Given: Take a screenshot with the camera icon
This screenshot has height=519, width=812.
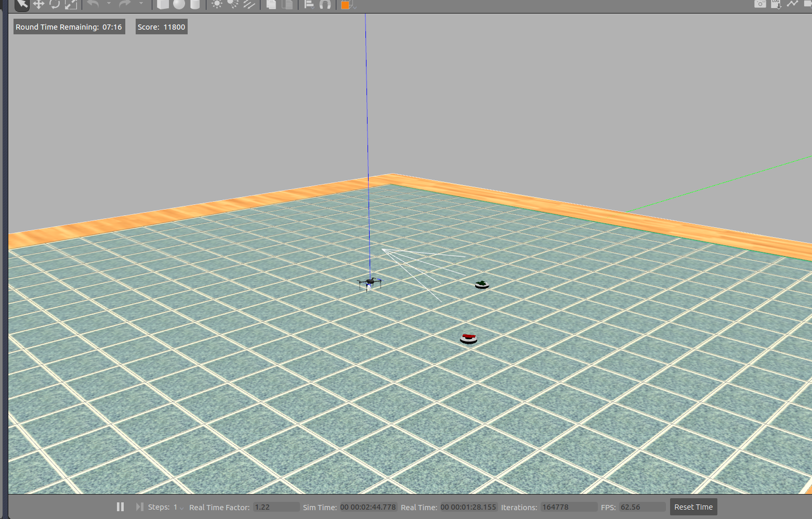Looking at the screenshot, I should 760,4.
